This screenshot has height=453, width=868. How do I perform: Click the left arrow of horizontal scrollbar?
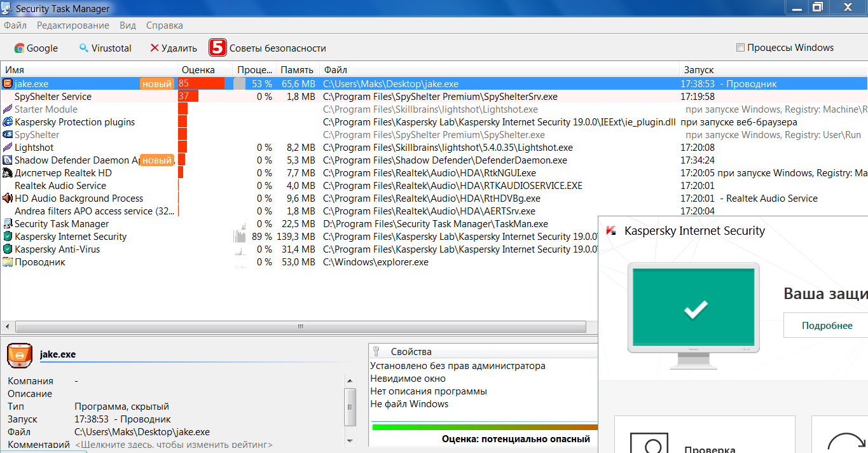pyautogui.click(x=7, y=327)
